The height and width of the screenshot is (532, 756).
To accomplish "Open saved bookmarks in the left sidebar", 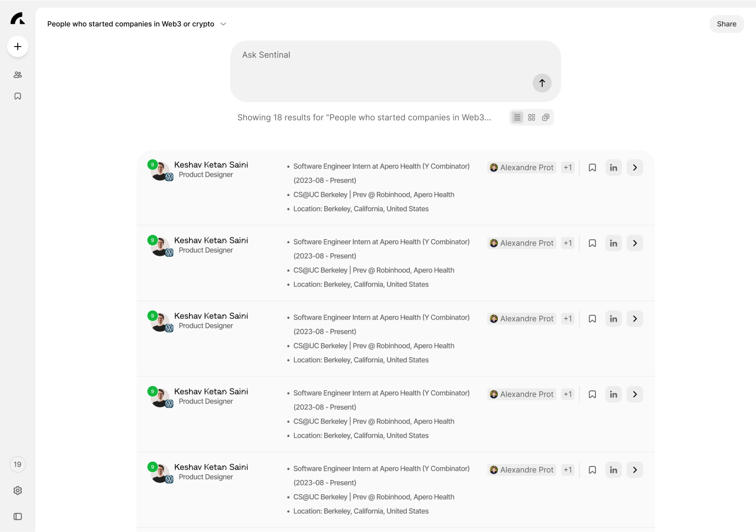I will coord(18,96).
